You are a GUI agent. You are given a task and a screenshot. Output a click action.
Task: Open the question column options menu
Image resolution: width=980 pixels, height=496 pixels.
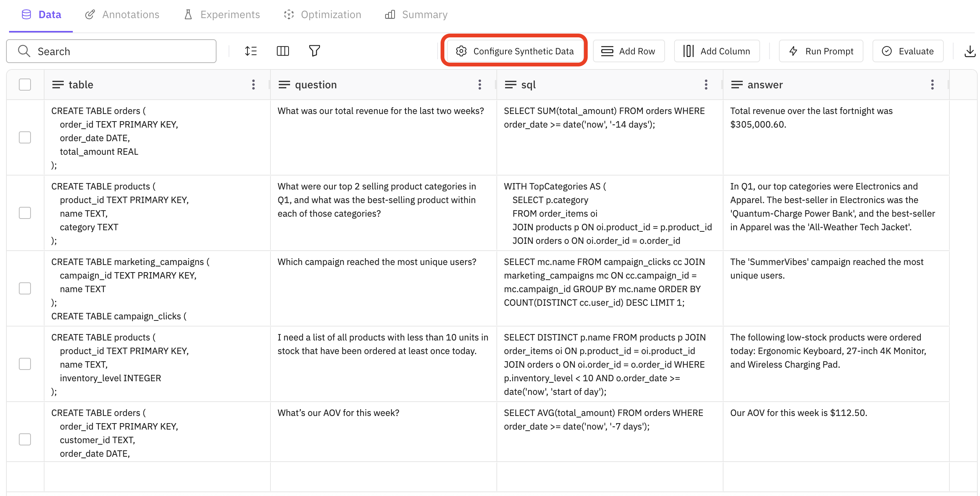[480, 85]
